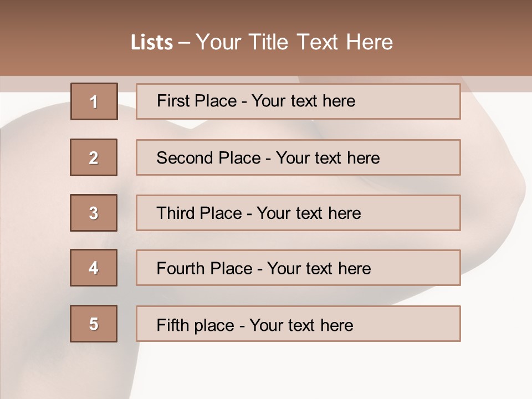Viewport: 532px width, 399px height.
Task: Click the number 5 box
Action: coord(94,324)
